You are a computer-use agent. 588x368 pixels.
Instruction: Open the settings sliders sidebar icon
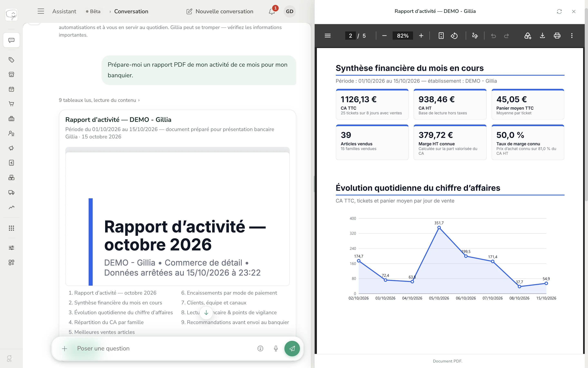pos(11,248)
